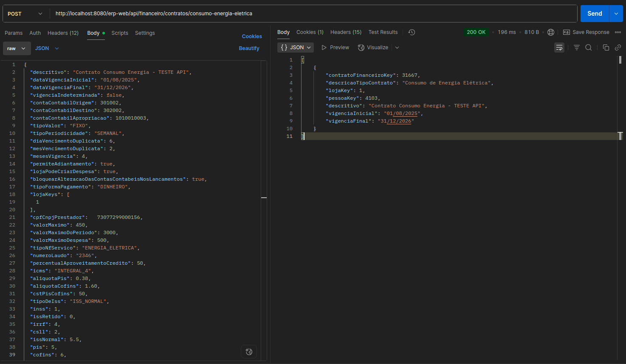Open the response filter icon

pyautogui.click(x=576, y=48)
